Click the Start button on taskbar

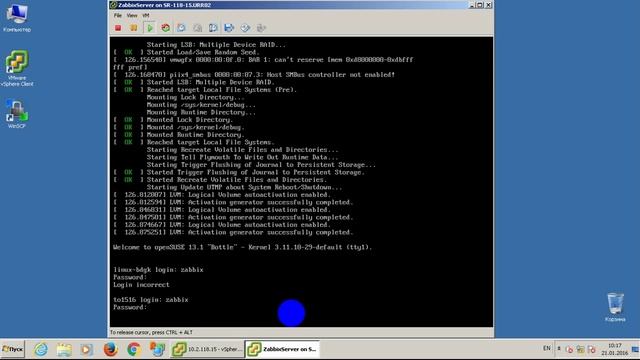click(12, 349)
